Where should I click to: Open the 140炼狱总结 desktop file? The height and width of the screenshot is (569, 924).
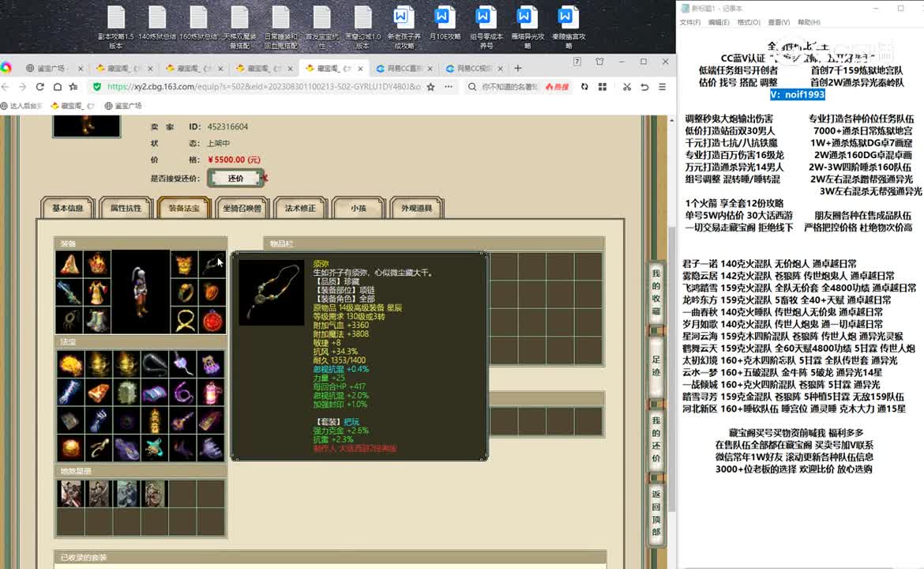[157, 24]
